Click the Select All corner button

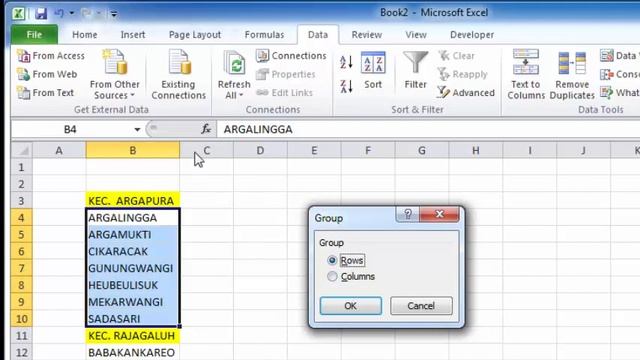click(x=22, y=151)
